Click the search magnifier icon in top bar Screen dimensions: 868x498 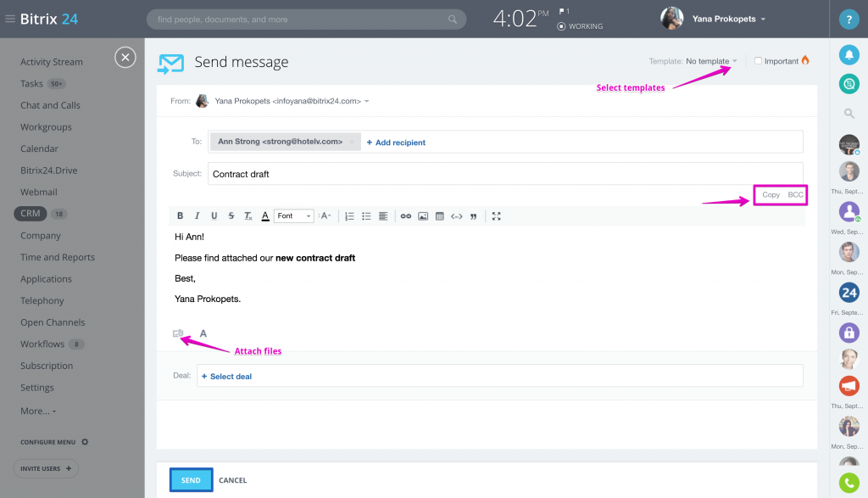click(x=453, y=20)
